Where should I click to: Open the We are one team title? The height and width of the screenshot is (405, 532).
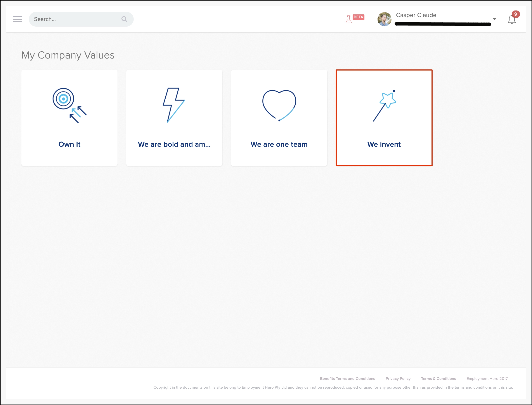(x=279, y=144)
